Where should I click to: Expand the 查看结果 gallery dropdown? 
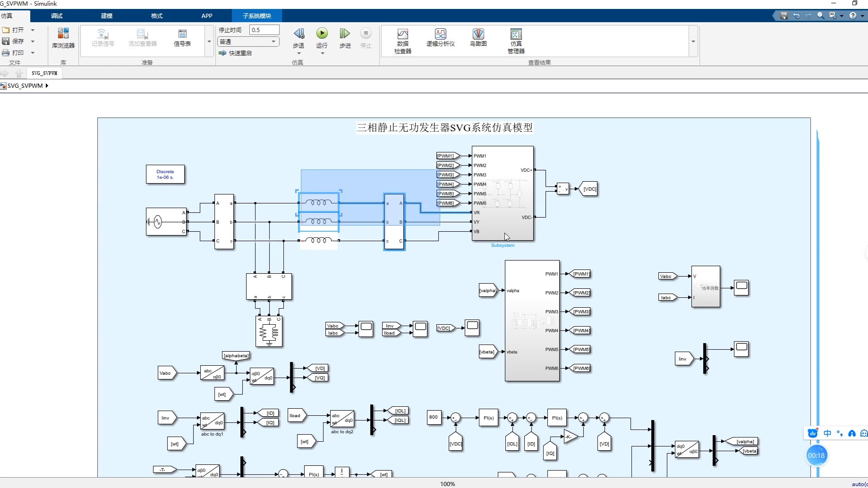click(x=693, y=42)
